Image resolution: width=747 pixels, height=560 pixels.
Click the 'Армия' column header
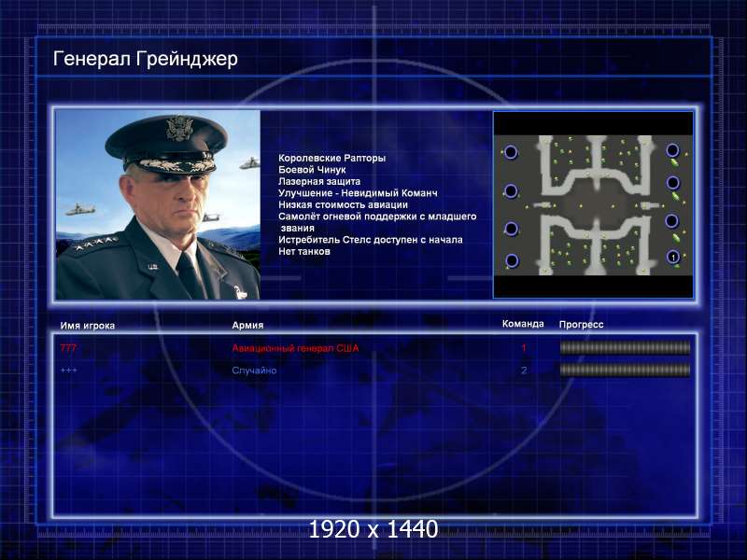coord(247,325)
